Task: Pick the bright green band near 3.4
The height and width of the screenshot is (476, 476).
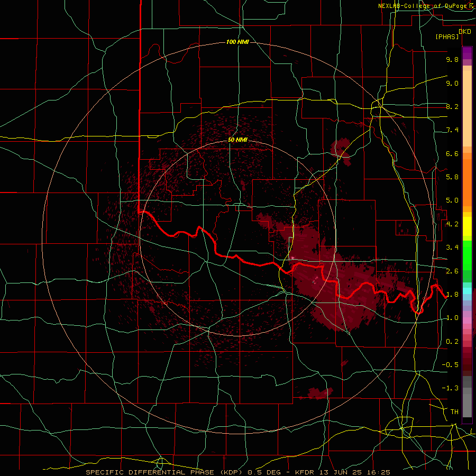Action: [467, 255]
